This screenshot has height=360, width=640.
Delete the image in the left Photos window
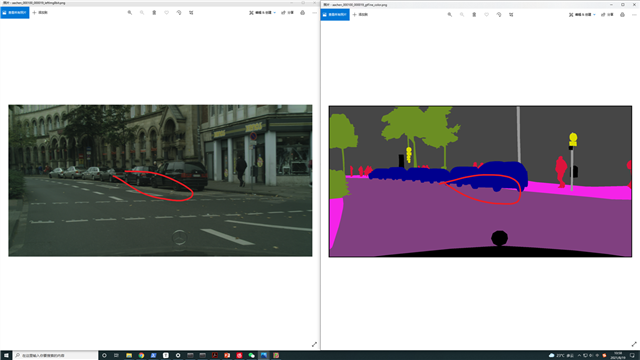[x=154, y=13]
